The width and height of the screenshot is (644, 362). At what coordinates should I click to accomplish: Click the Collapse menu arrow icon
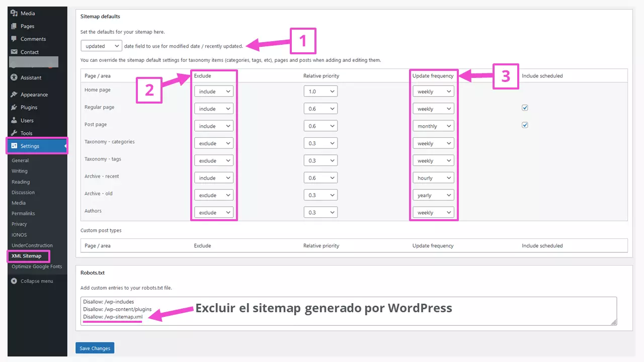click(14, 281)
